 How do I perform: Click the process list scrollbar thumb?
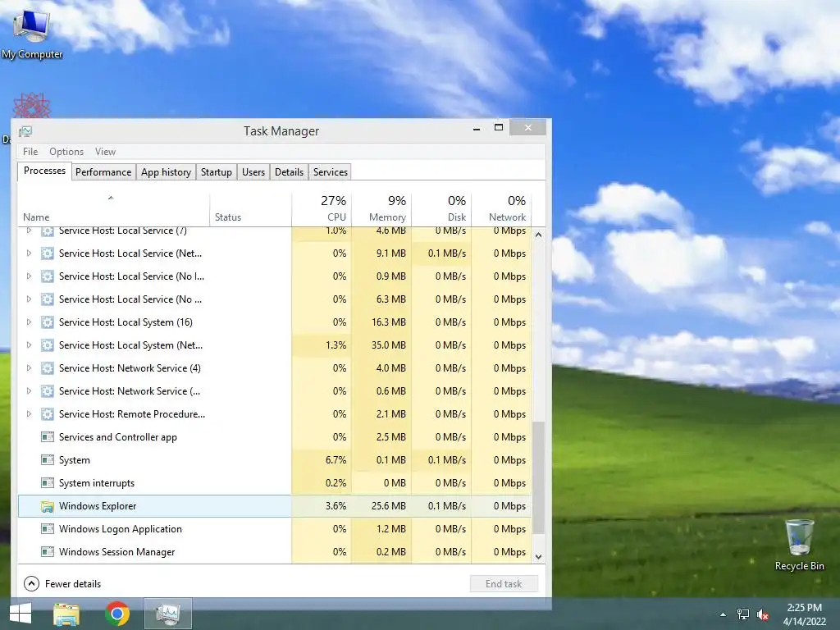tap(538, 477)
